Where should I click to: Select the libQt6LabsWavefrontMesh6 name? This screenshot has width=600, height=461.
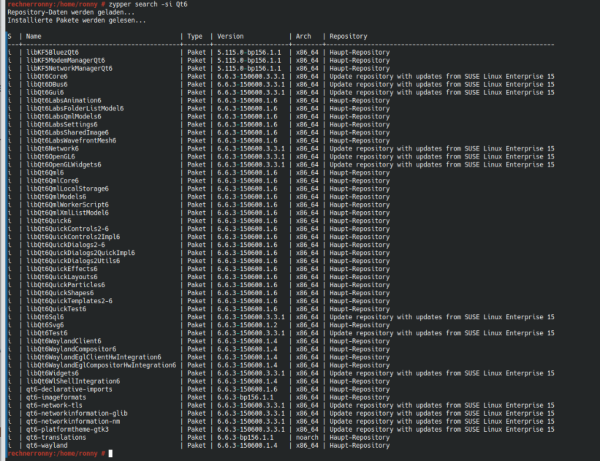click(x=71, y=141)
